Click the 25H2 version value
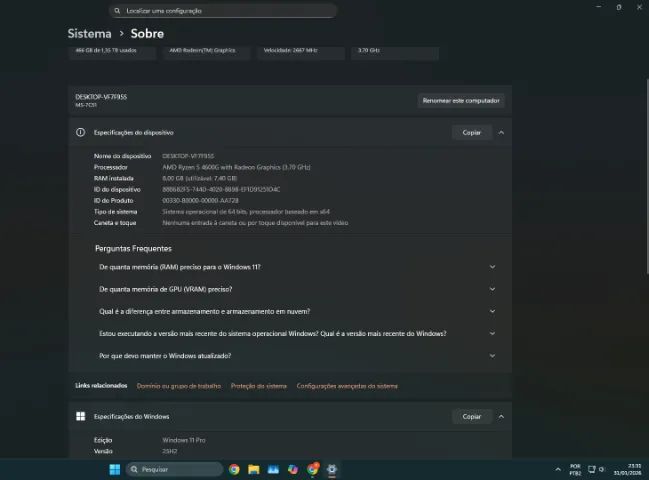The height and width of the screenshot is (480, 649). [x=170, y=451]
